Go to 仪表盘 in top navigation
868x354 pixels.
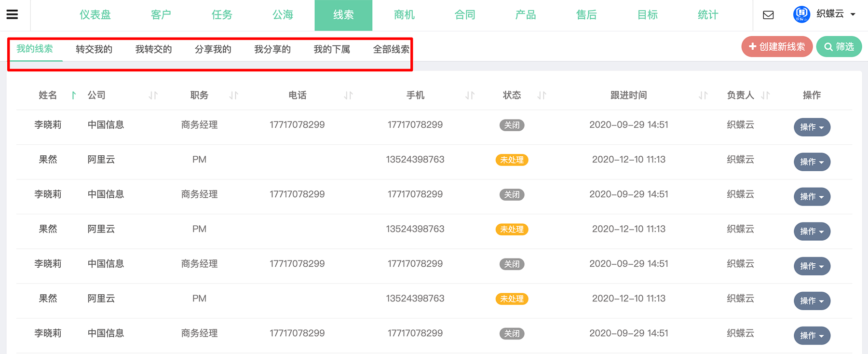tap(95, 15)
